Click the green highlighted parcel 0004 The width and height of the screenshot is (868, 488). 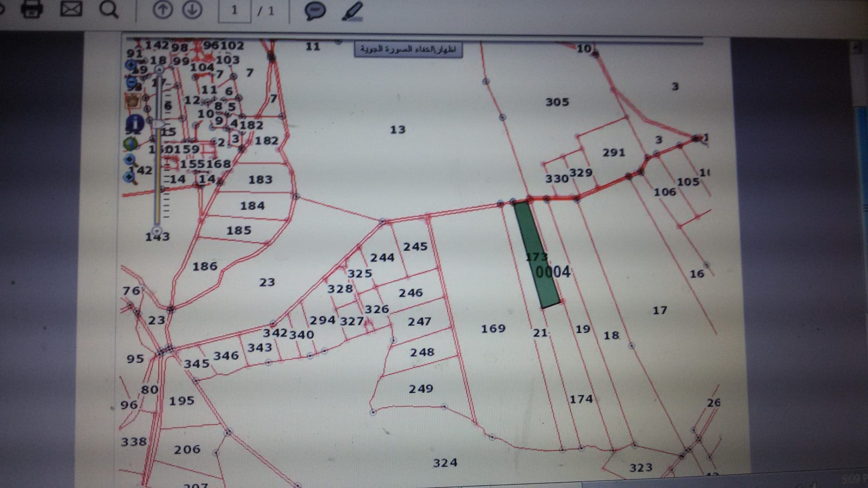pyautogui.click(x=537, y=255)
